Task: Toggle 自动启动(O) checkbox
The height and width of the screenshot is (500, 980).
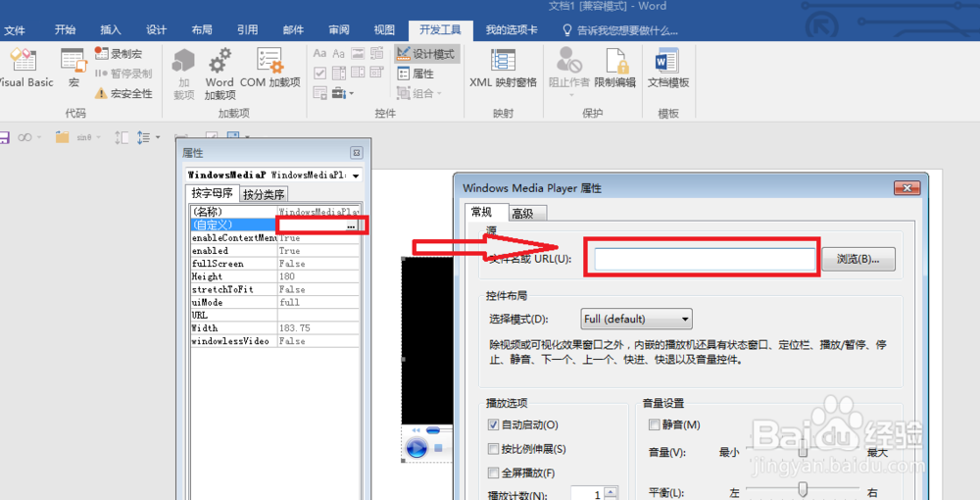Action: (x=493, y=425)
